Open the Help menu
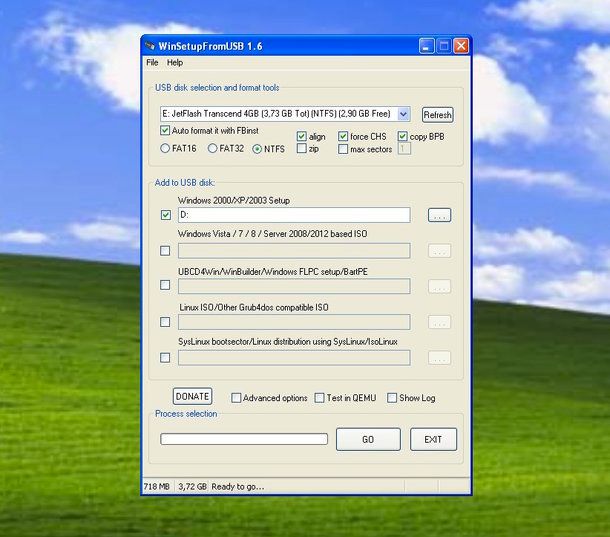 click(175, 63)
